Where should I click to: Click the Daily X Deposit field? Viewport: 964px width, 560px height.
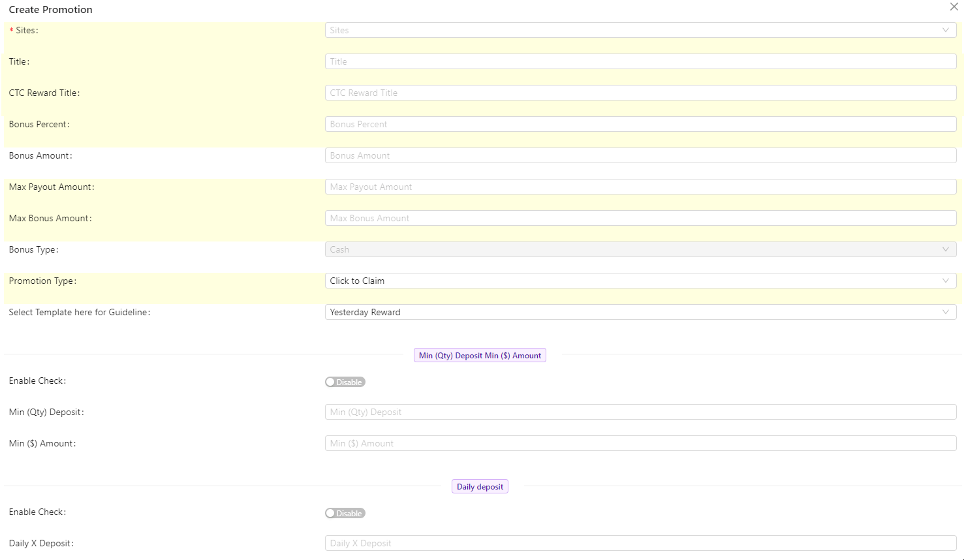(x=640, y=542)
